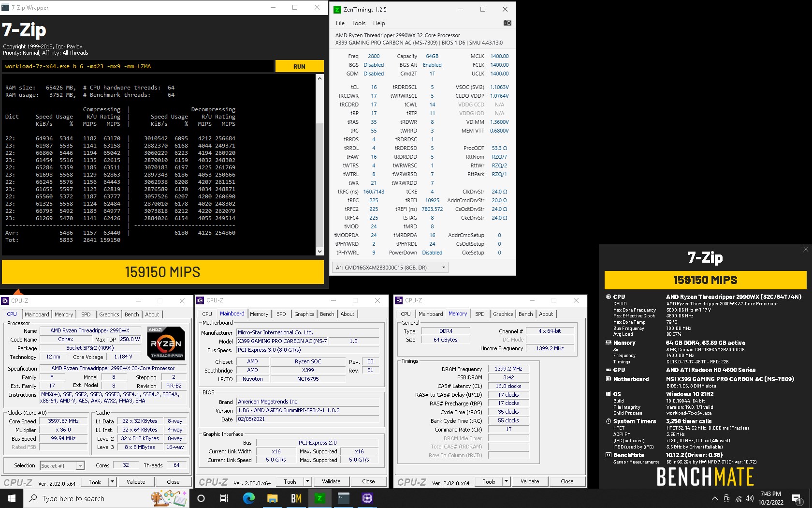This screenshot has height=508, width=812.
Task: Close the BenchMate result overlay
Action: [x=806, y=250]
